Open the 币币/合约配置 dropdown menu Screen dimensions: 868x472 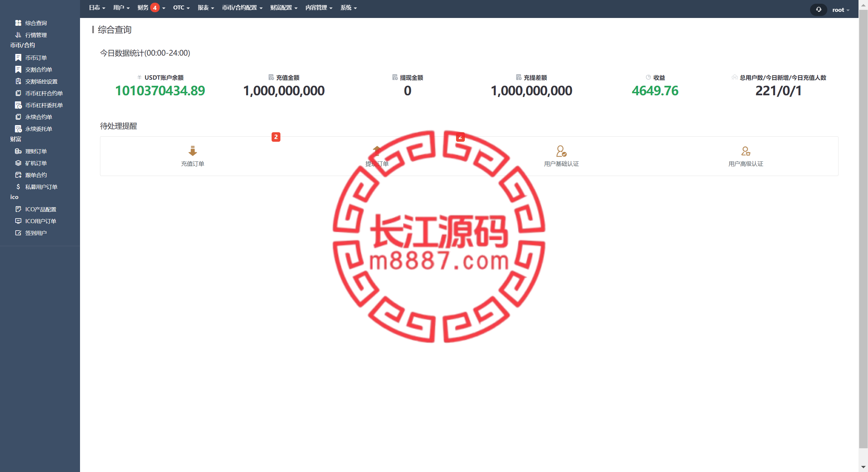tap(242, 7)
